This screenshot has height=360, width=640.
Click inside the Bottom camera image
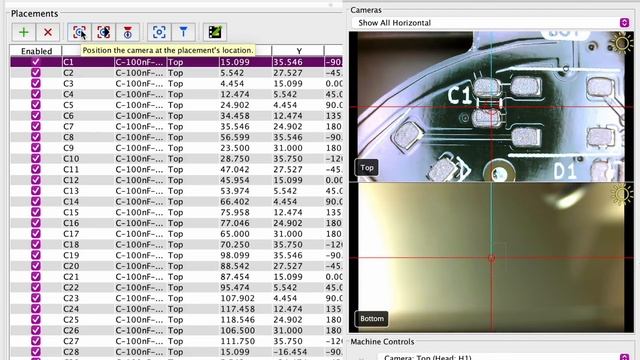[491, 257]
